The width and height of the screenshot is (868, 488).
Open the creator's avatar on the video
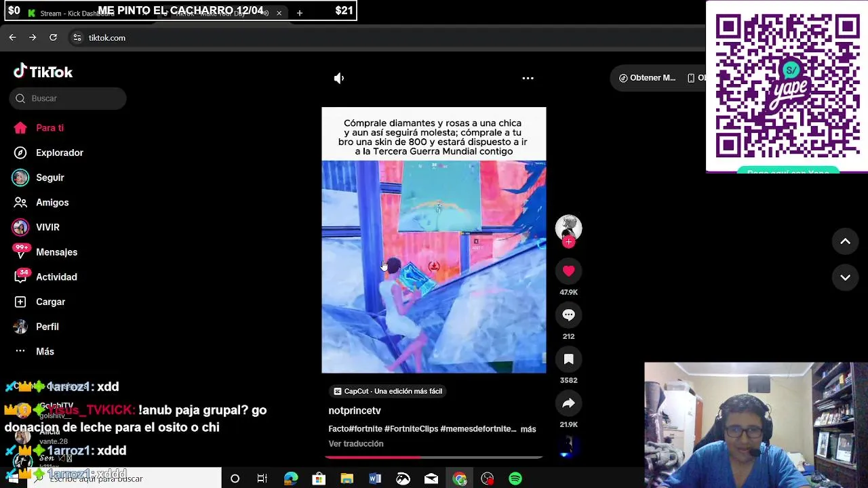(568, 227)
